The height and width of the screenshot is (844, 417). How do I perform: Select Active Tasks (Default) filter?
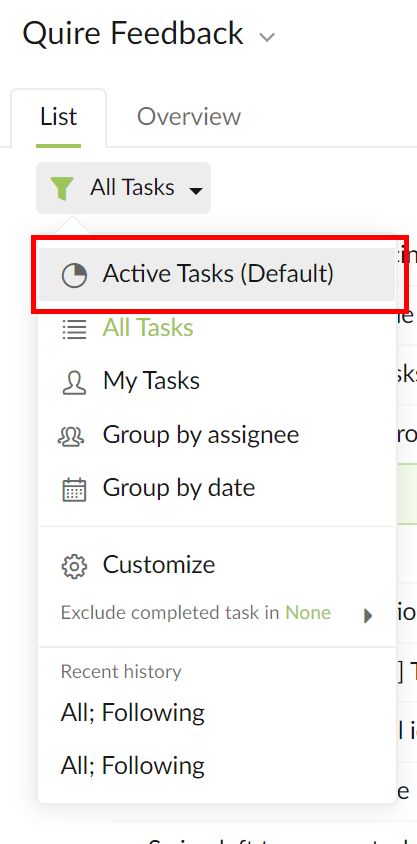point(217,274)
